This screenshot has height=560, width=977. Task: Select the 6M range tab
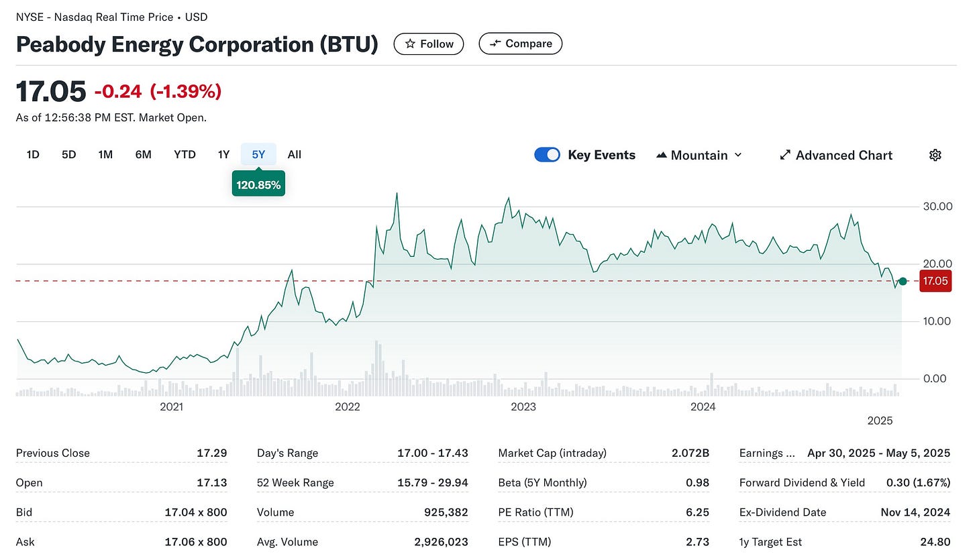(143, 154)
